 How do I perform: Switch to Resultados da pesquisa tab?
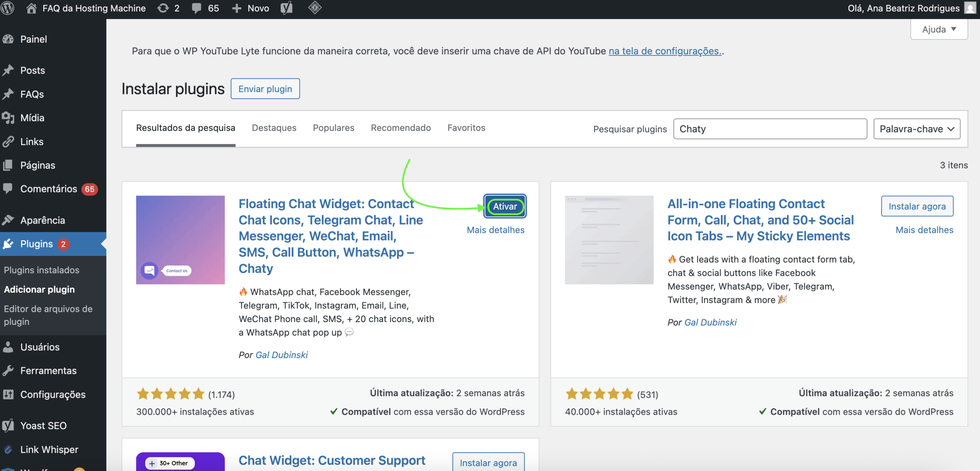coord(186,128)
